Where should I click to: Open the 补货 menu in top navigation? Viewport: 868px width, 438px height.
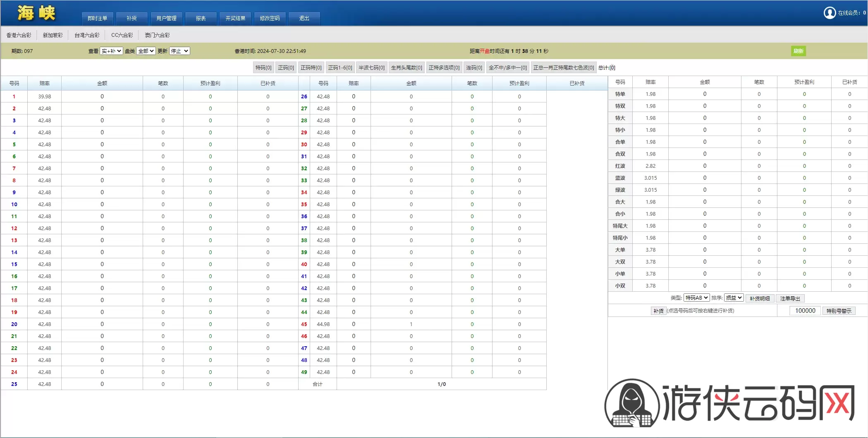tap(132, 18)
